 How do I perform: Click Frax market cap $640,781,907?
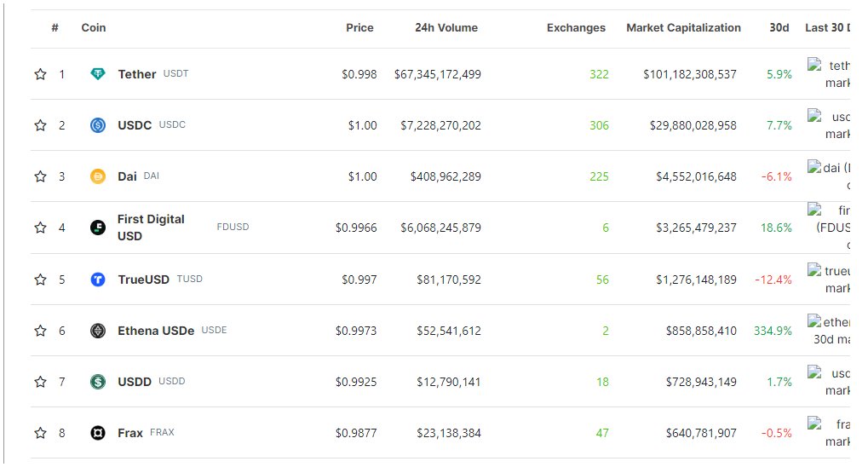[x=701, y=433]
